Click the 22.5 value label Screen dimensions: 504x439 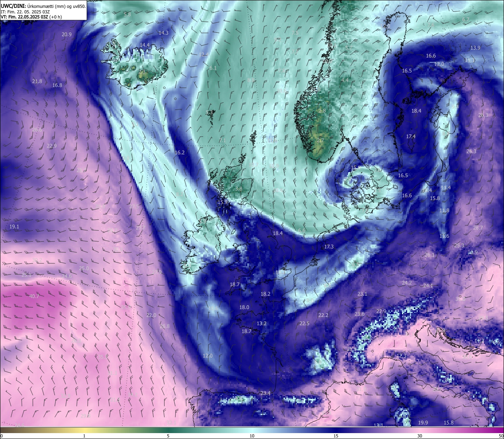click(x=304, y=324)
